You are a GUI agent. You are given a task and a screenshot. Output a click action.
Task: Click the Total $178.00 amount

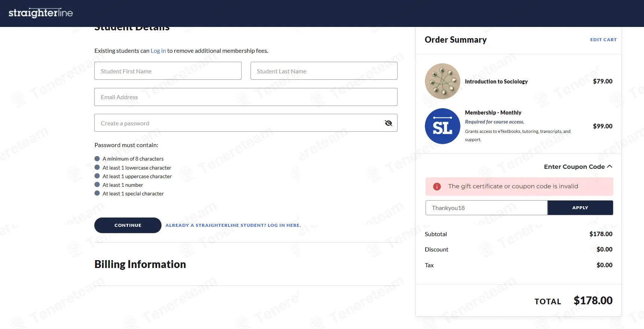[593, 301]
